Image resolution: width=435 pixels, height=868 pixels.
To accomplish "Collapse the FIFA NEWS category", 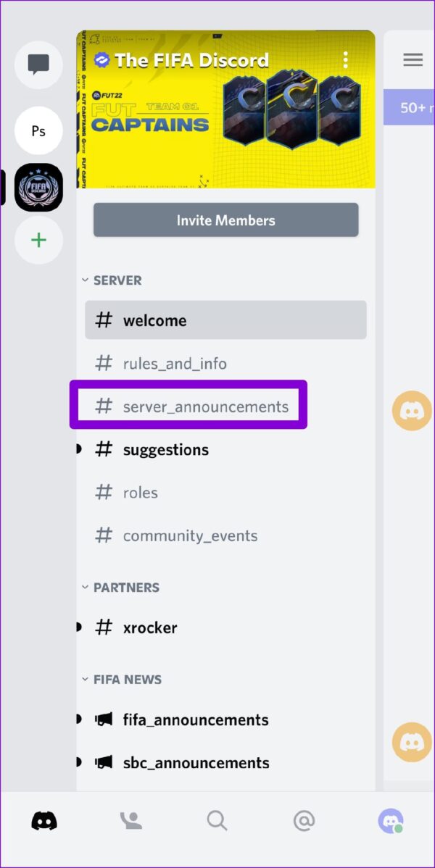I will click(x=122, y=679).
